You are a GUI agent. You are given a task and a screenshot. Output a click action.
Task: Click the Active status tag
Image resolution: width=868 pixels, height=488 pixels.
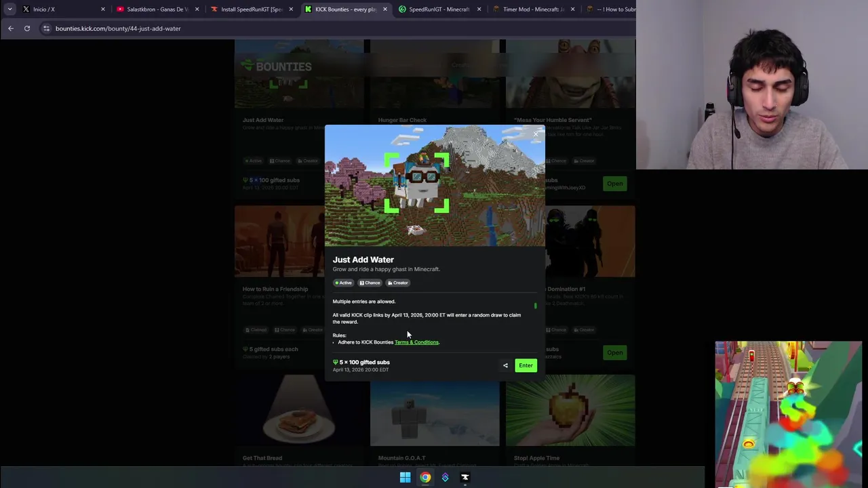tap(343, 283)
